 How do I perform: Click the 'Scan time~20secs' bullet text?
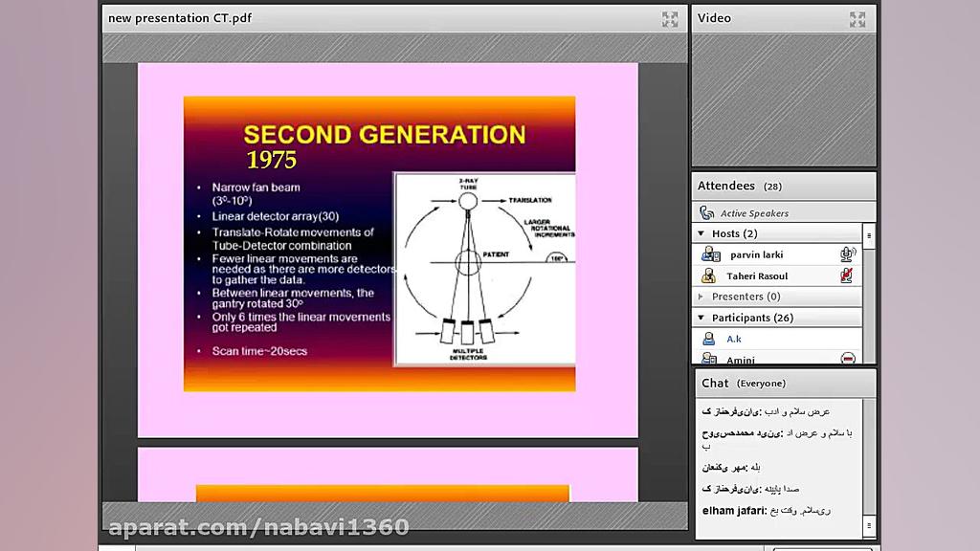(x=259, y=351)
